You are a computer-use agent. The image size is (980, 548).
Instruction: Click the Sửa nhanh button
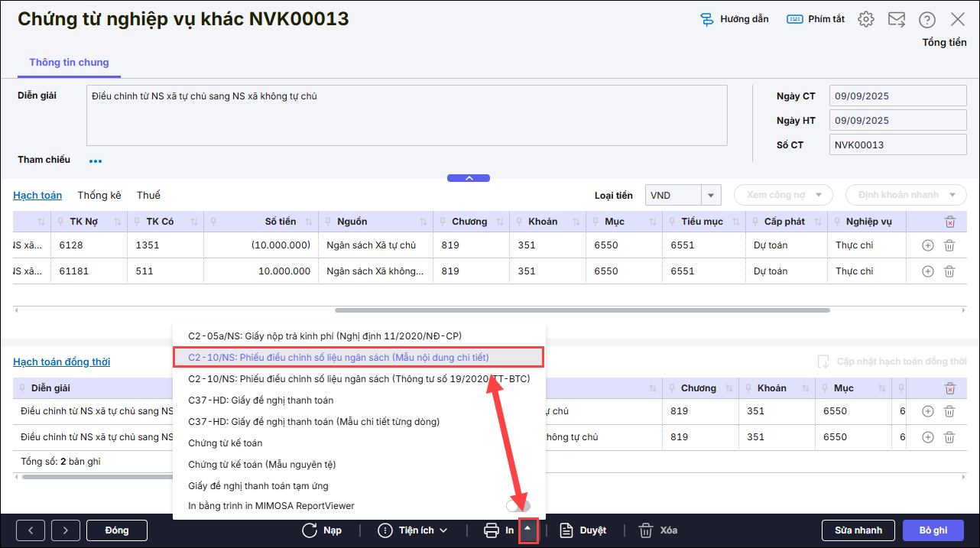858,530
